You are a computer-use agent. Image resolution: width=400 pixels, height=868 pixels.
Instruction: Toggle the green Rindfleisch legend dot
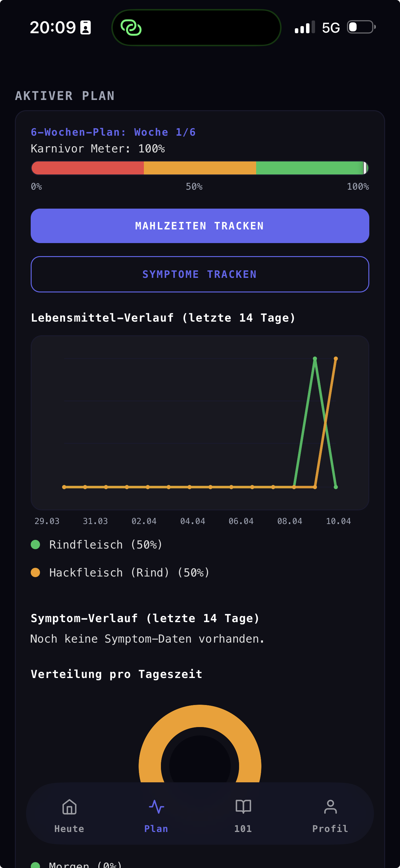[36, 544]
